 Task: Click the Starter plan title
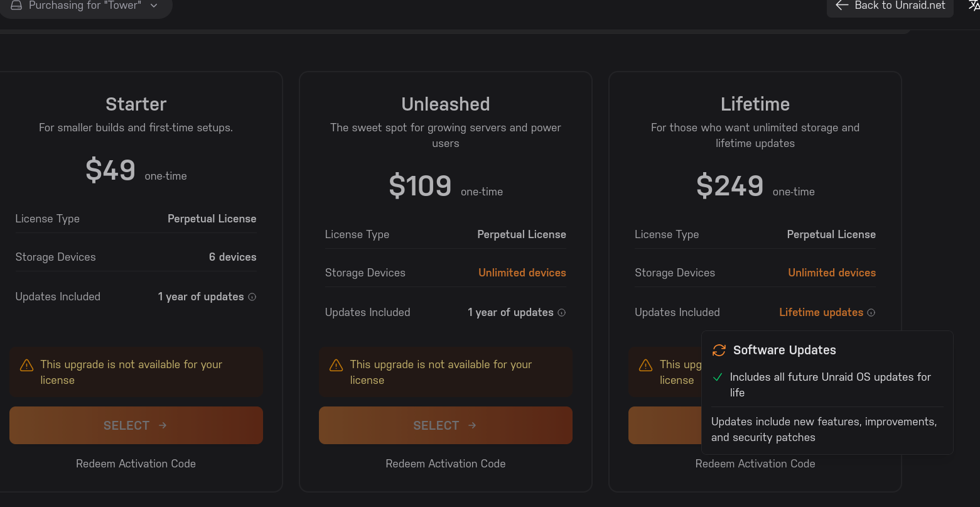click(136, 104)
